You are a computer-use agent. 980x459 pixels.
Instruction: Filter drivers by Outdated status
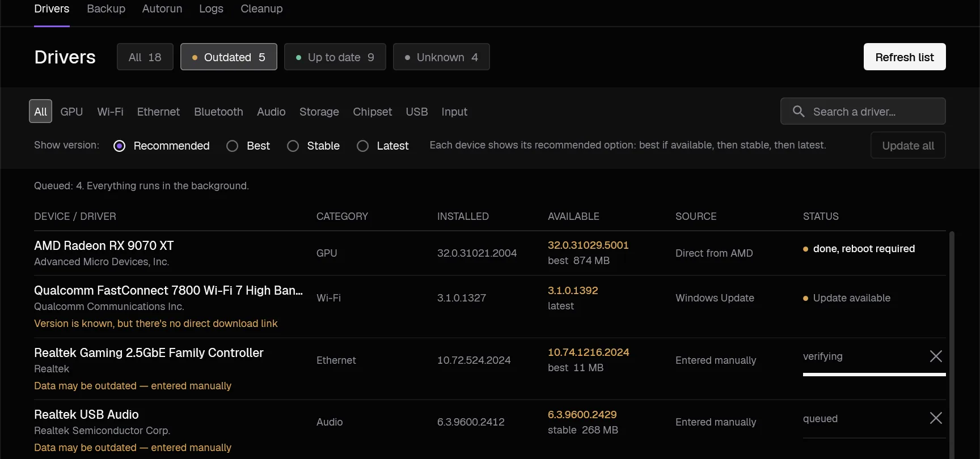(229, 57)
